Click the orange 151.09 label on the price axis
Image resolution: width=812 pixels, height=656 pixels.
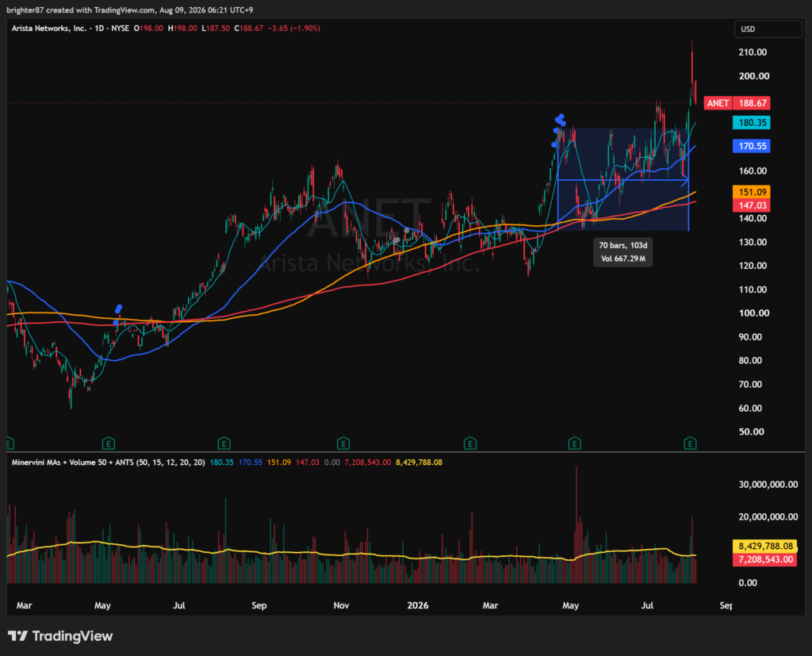point(752,192)
